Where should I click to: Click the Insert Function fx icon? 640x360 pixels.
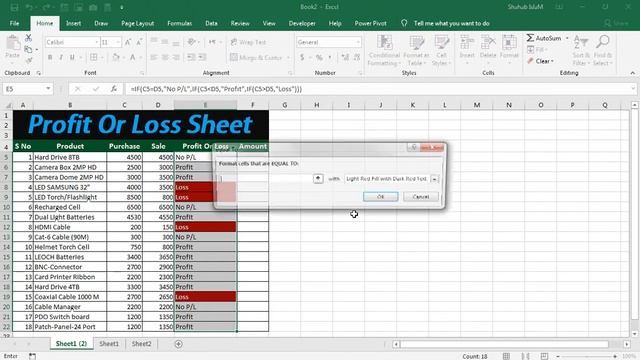click(x=114, y=89)
